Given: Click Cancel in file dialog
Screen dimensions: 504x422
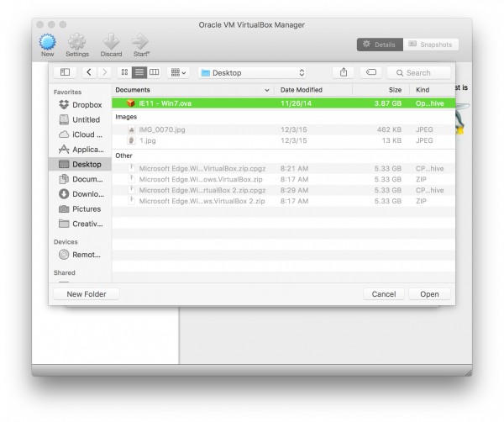Looking at the screenshot, I should [384, 294].
